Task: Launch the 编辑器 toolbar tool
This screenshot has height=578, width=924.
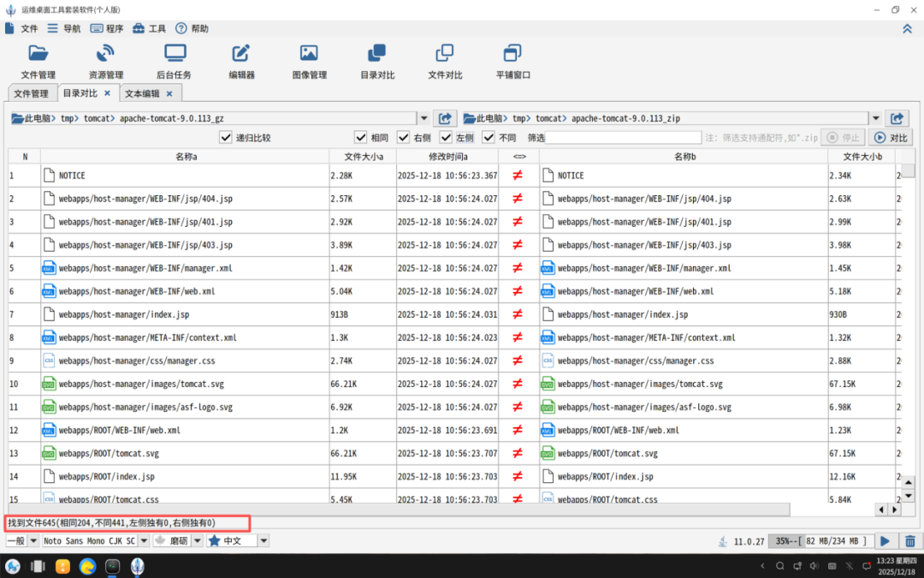Action: click(x=241, y=62)
